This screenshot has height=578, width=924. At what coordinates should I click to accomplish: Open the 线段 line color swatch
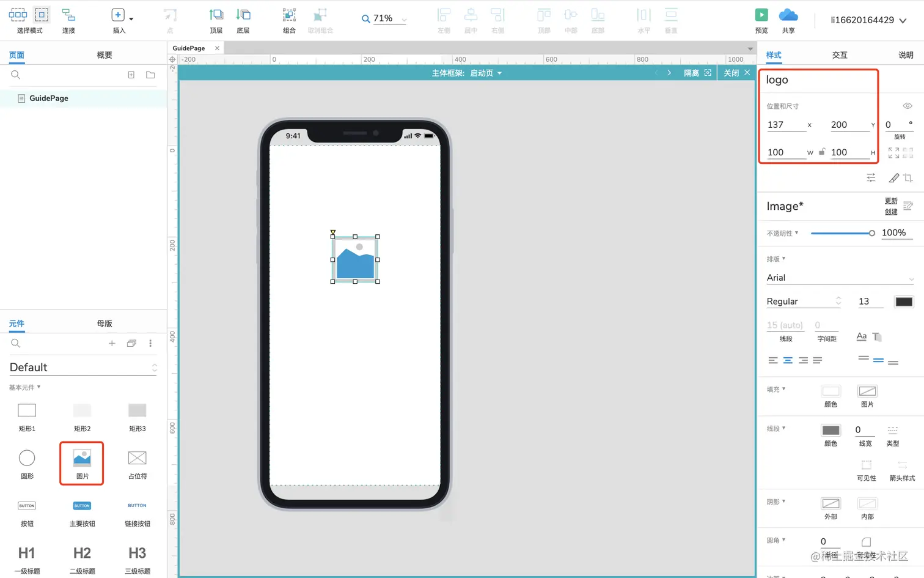coord(831,430)
